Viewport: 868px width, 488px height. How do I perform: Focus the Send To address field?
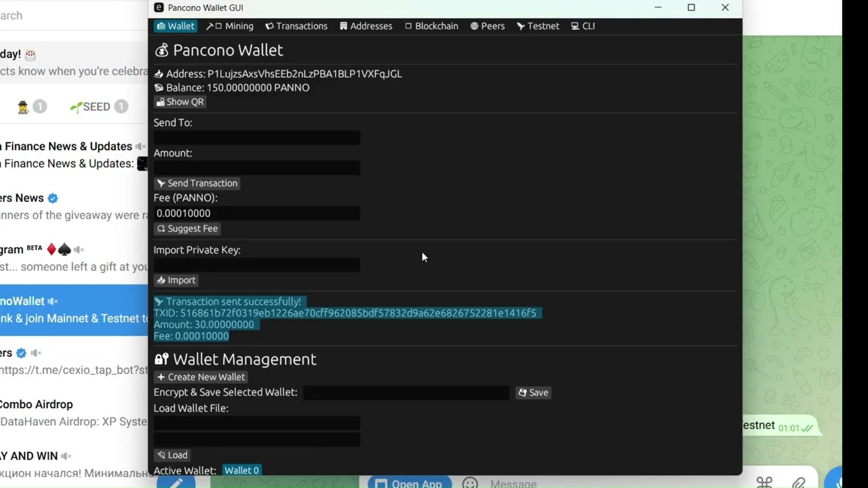click(x=257, y=138)
